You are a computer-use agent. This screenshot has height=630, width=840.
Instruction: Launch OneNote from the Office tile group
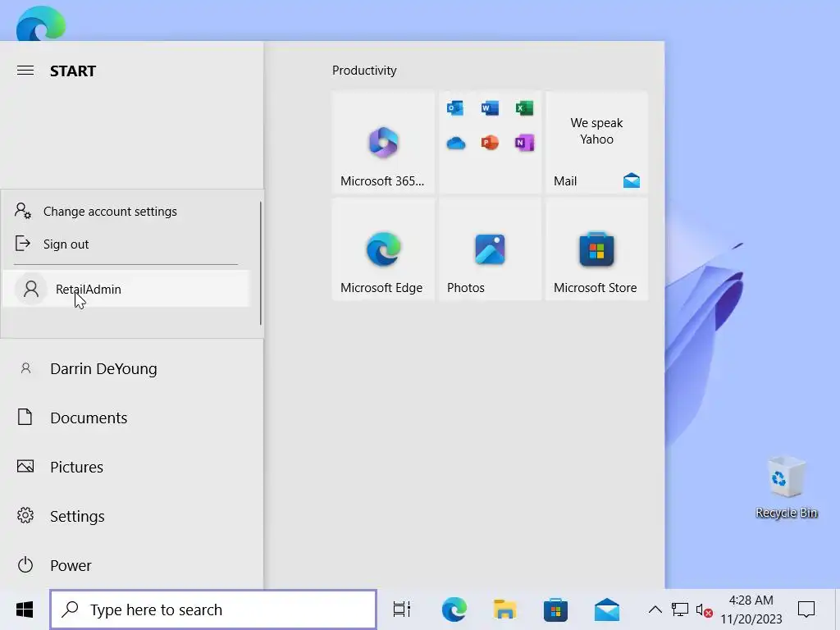coord(524,143)
